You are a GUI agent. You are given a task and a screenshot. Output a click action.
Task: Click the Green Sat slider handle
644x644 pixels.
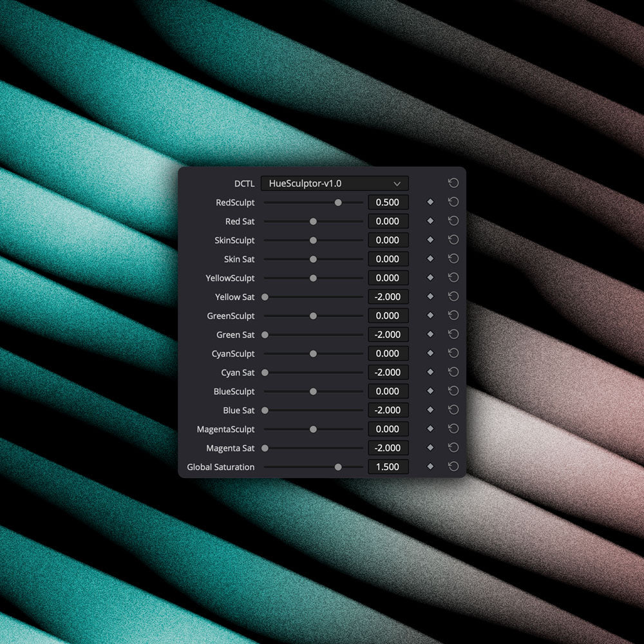click(265, 335)
